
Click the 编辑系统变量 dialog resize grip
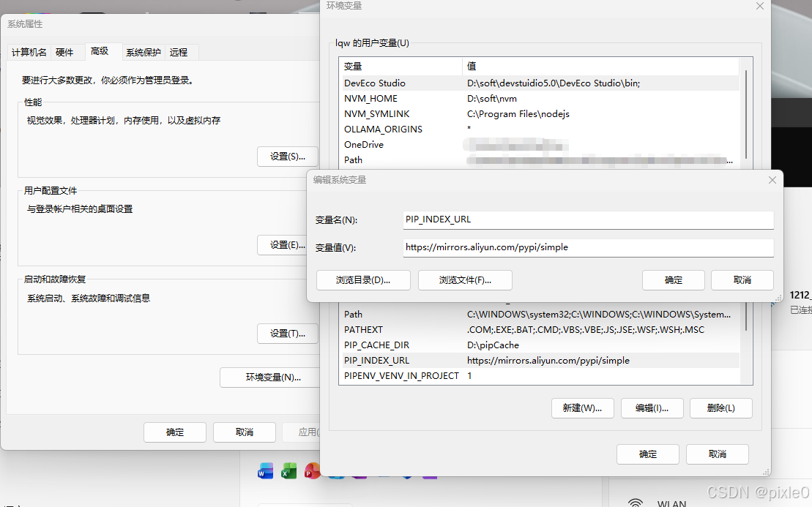[778, 298]
